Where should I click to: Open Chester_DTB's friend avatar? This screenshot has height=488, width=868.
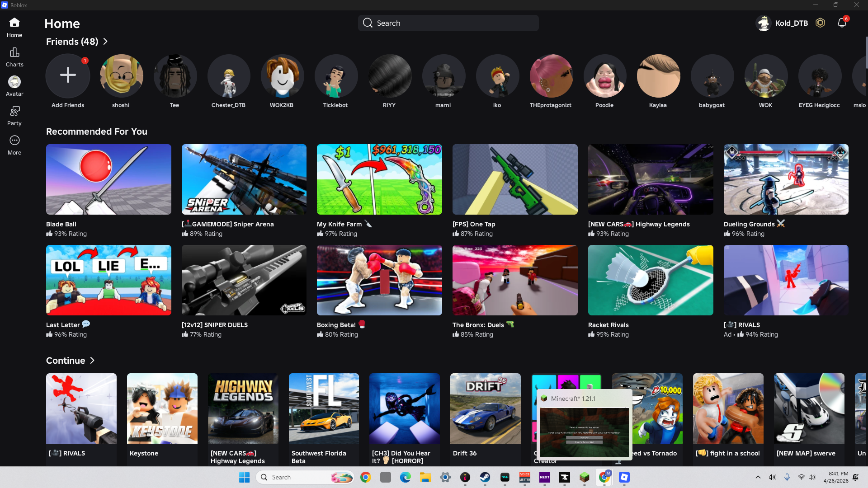point(229,75)
